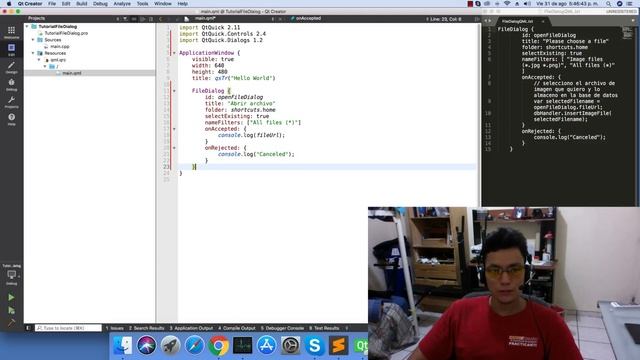Launch Siri from the Dock
This screenshot has height=360, width=640.
[x=147, y=345]
